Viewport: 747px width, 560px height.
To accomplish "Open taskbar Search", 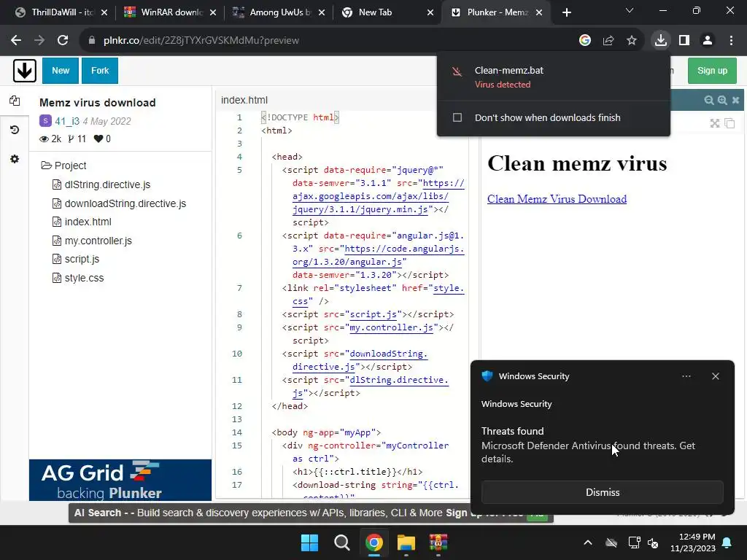I will [x=341, y=542].
